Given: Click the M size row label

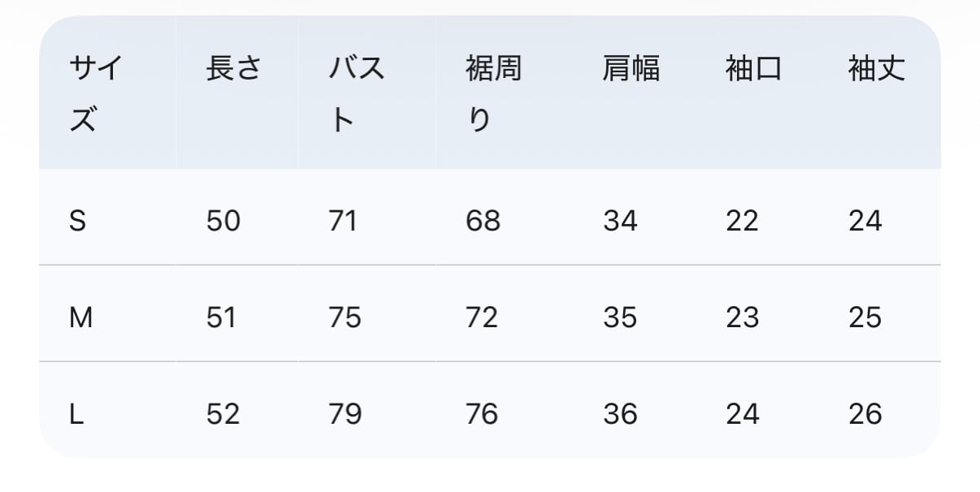Looking at the screenshot, I should click(81, 317).
